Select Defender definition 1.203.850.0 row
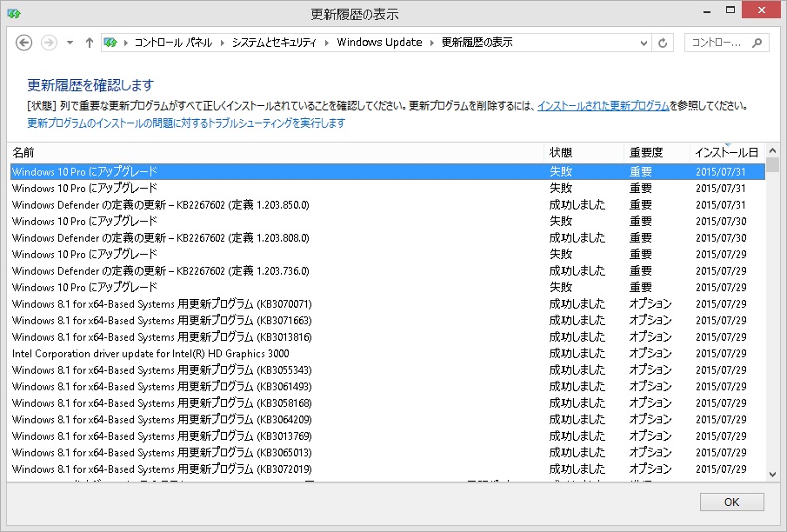787x532 pixels. tap(388, 205)
